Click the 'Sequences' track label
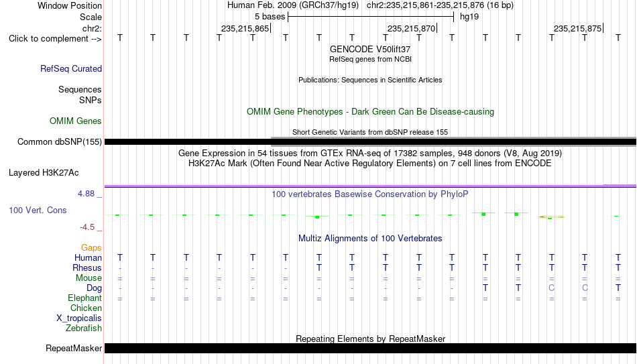Screen dimensions: 637x364 point(80,89)
